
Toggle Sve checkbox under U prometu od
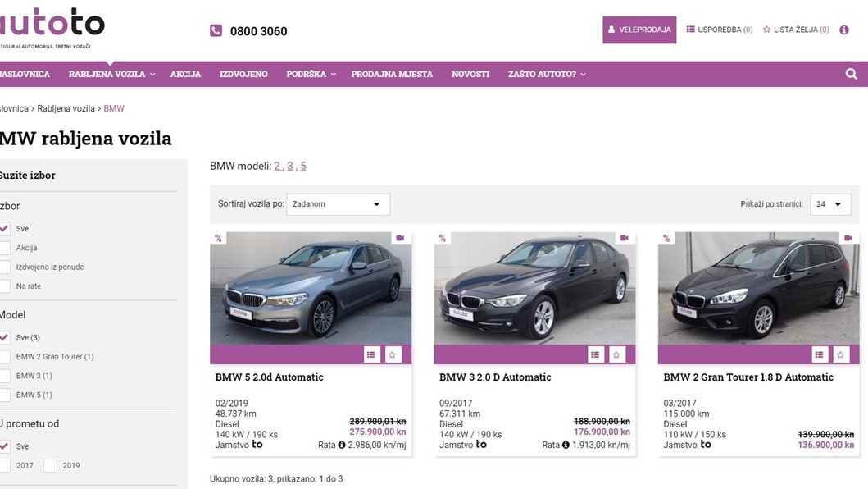4,446
